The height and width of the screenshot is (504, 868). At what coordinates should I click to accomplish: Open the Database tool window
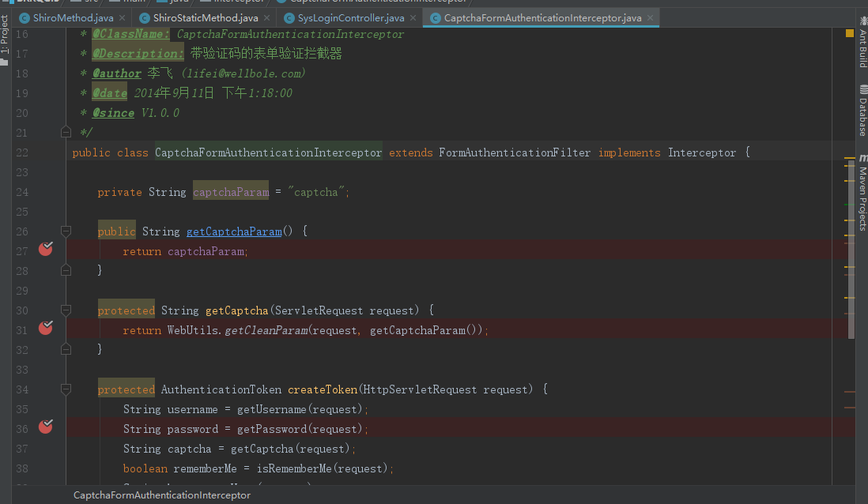click(862, 117)
